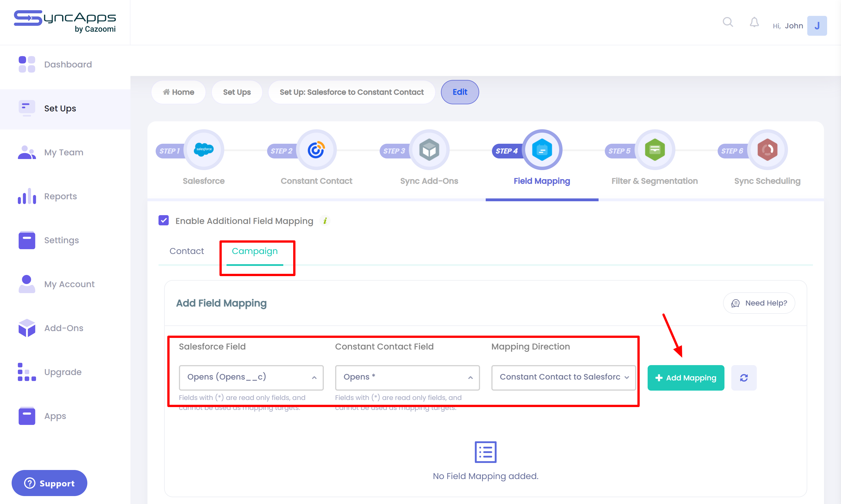
Task: Select the Step 5 Filter & Segmentation icon
Action: coord(654,150)
